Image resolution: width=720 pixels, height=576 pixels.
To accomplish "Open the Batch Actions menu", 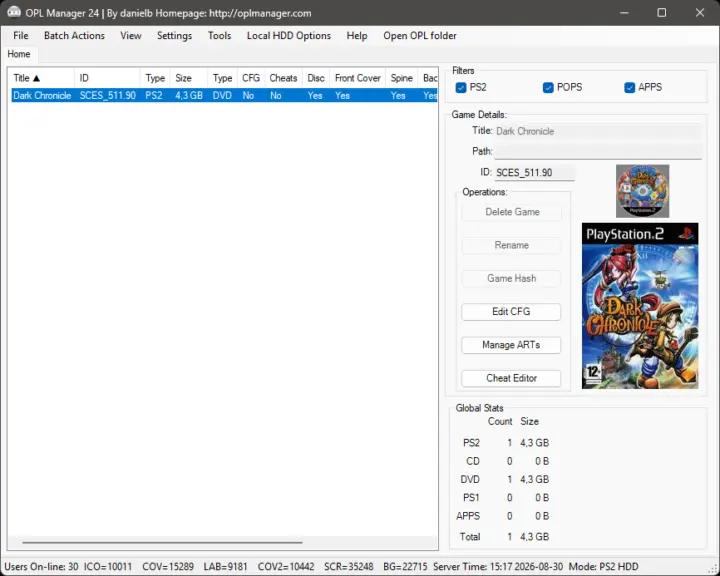I will (x=74, y=35).
